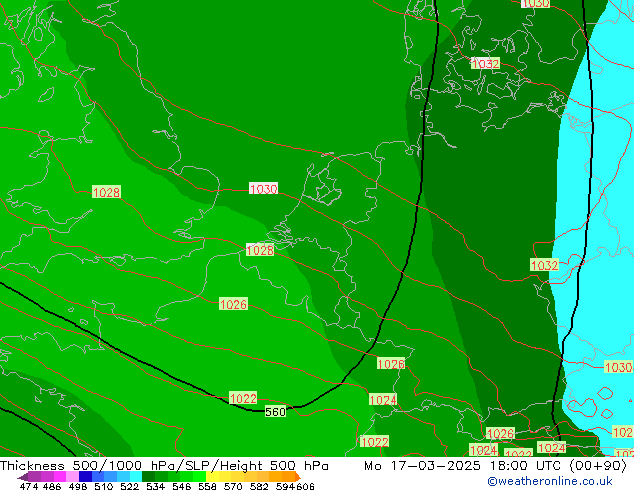Click the 1032 label near the cyan area

pyautogui.click(x=545, y=265)
